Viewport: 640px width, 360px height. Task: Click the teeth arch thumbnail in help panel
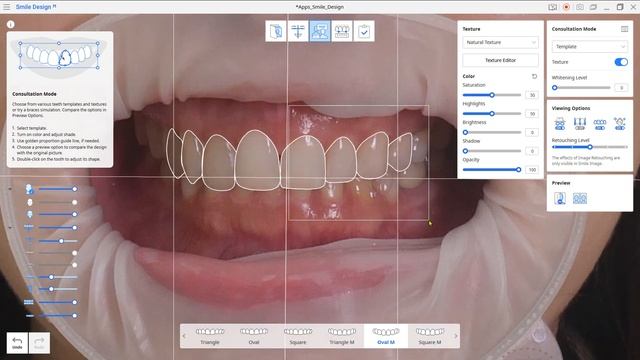(59, 56)
